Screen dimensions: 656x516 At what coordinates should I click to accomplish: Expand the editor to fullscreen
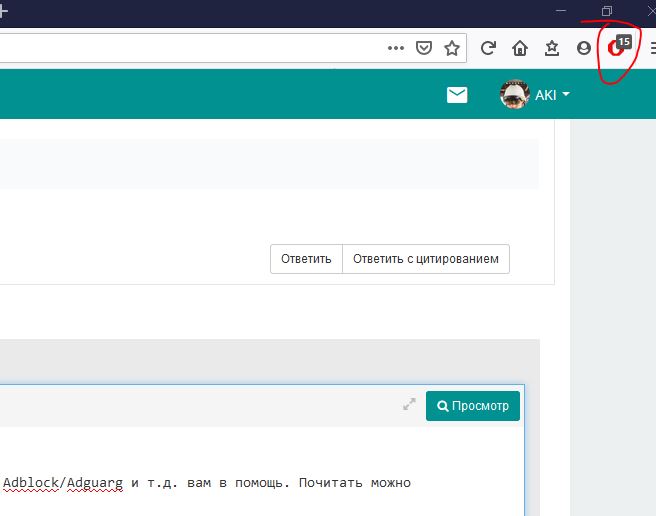point(409,405)
